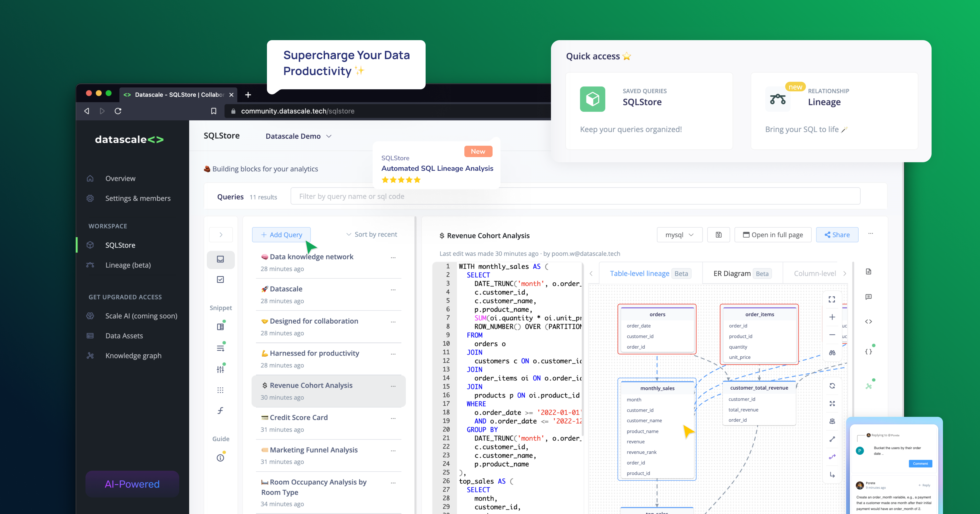The height and width of the screenshot is (514, 980).
Task: Open the Datascale Demo workspace dropdown
Action: coord(299,136)
